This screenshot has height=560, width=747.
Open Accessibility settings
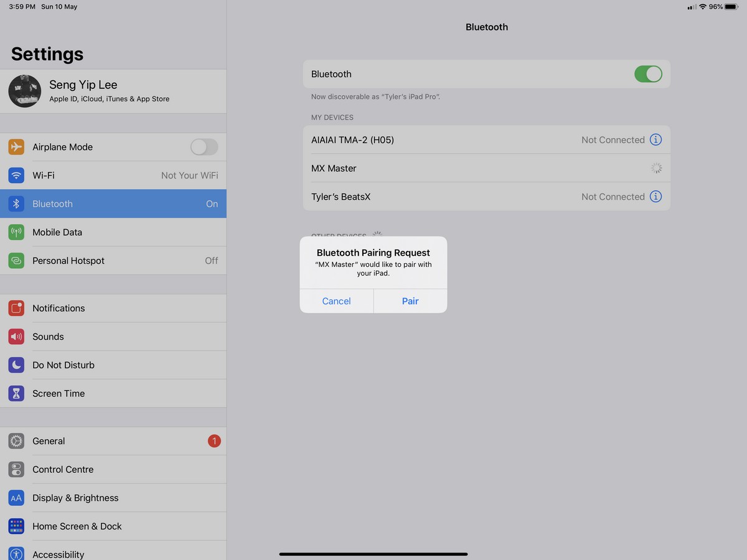pos(113,551)
